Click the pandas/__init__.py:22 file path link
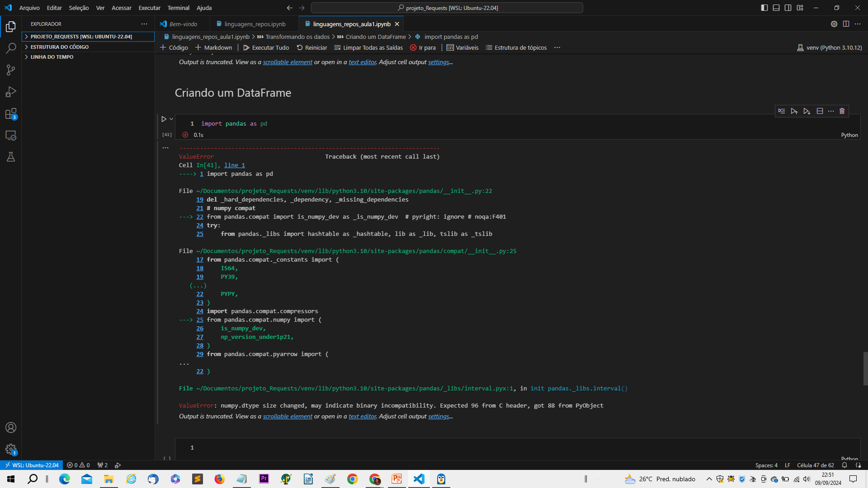 [344, 191]
